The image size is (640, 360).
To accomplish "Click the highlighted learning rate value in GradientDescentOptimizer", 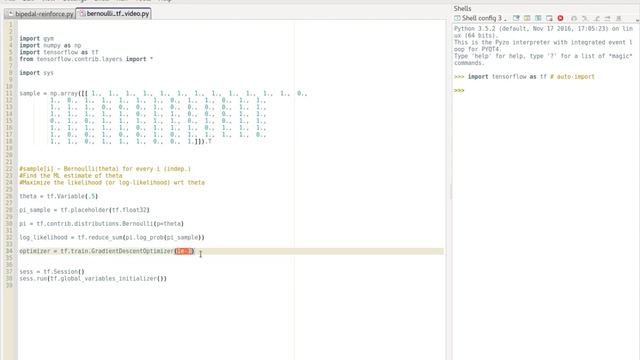I will [184, 251].
